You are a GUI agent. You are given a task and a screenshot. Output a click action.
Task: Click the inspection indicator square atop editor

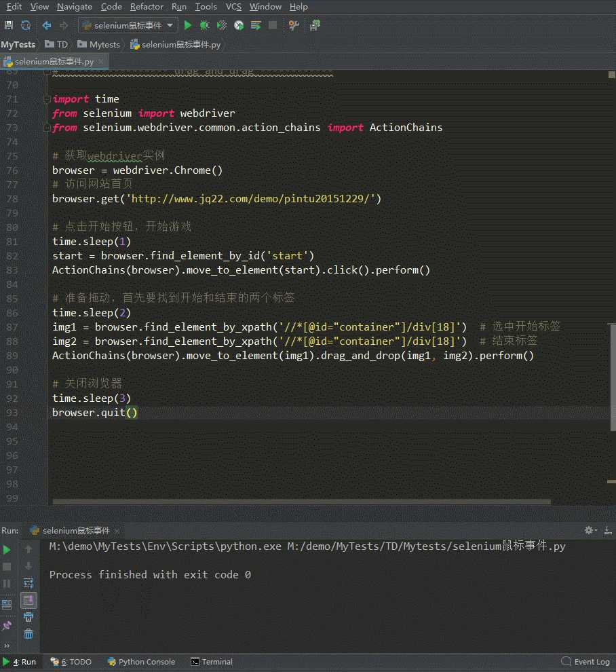point(612,75)
